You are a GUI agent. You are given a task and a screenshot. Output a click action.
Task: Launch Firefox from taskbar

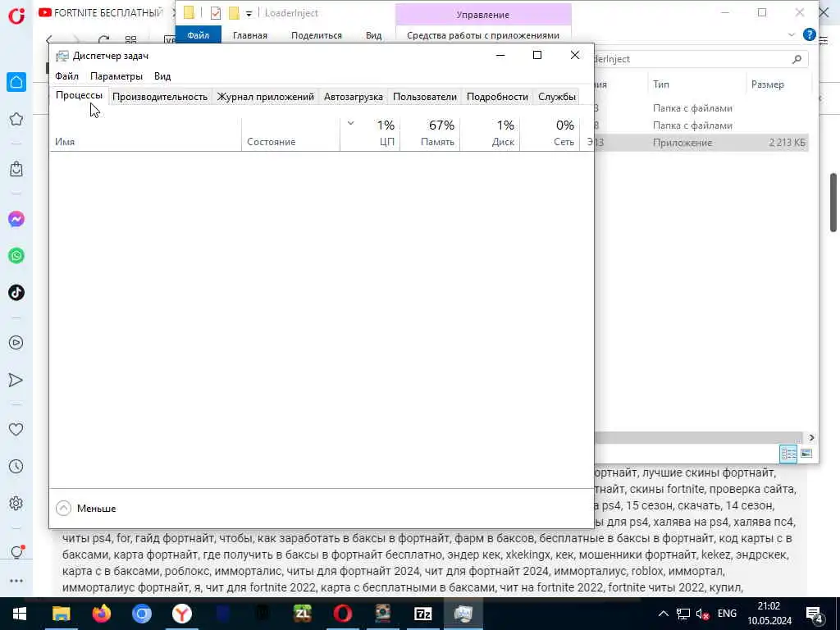click(101, 614)
